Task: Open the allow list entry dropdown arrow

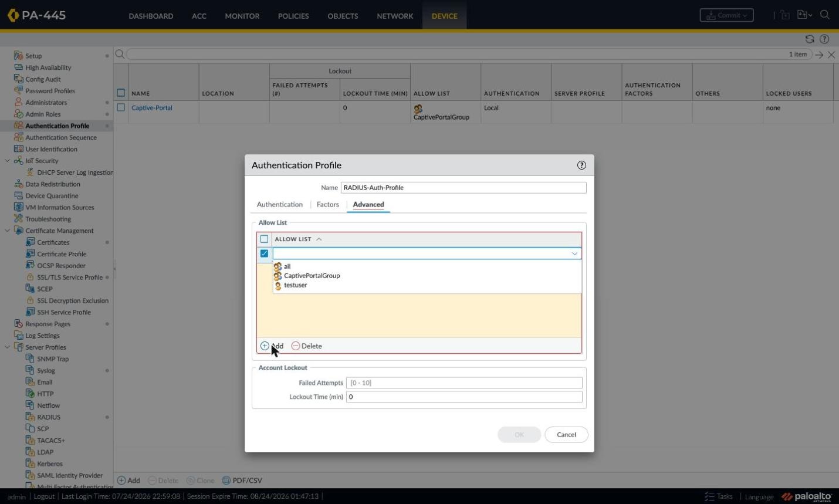Action: pos(574,253)
